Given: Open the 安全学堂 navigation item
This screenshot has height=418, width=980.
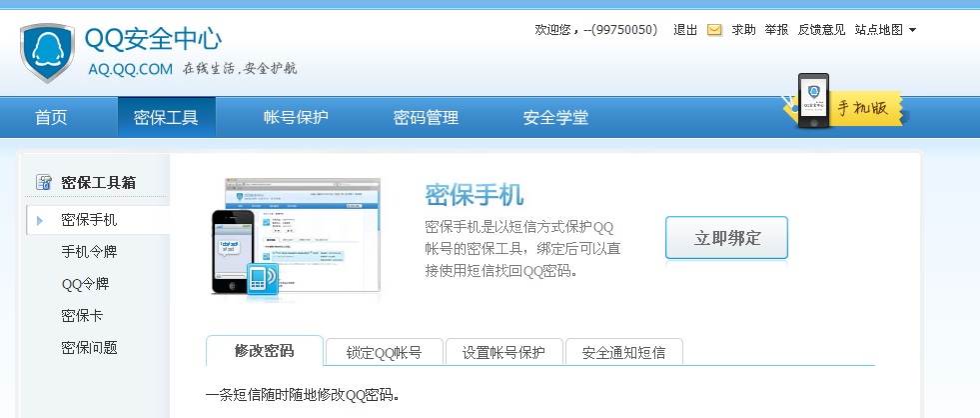Looking at the screenshot, I should [555, 117].
